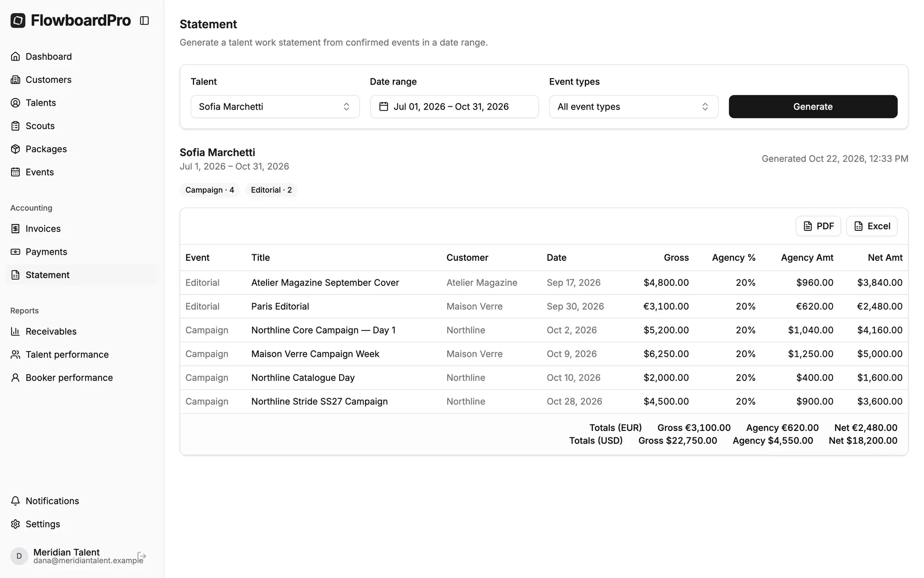Click the Notifications bell icon

click(15, 501)
